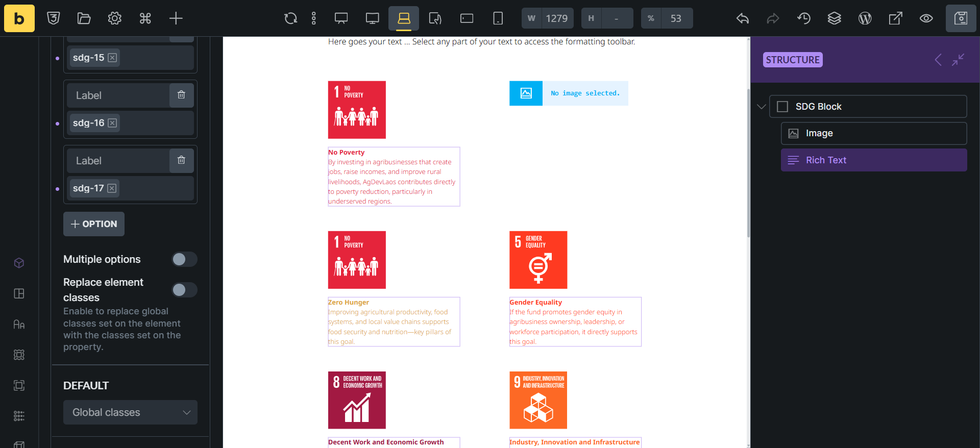Image resolution: width=980 pixels, height=448 pixels.
Task: Select the SDG 8 Decent Work image
Action: 357,400
